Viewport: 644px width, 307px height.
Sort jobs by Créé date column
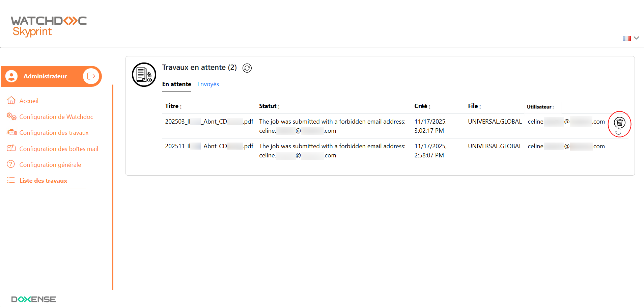click(422, 106)
